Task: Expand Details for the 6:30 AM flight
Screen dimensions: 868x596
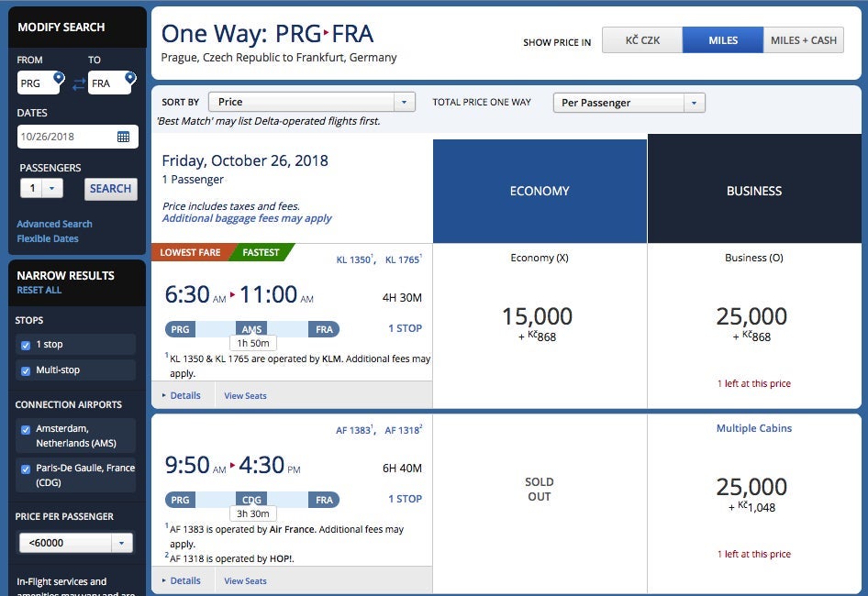Action: point(182,395)
